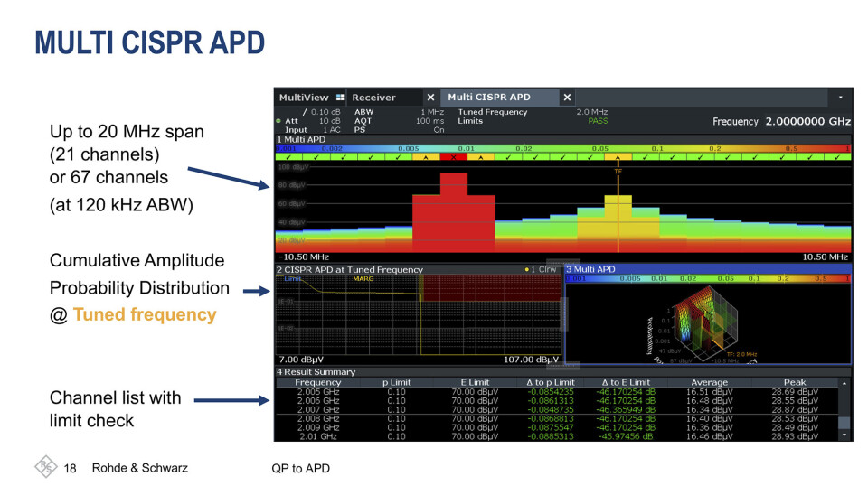
Task: Click the Δ to p Limit column header
Action: pos(551,382)
